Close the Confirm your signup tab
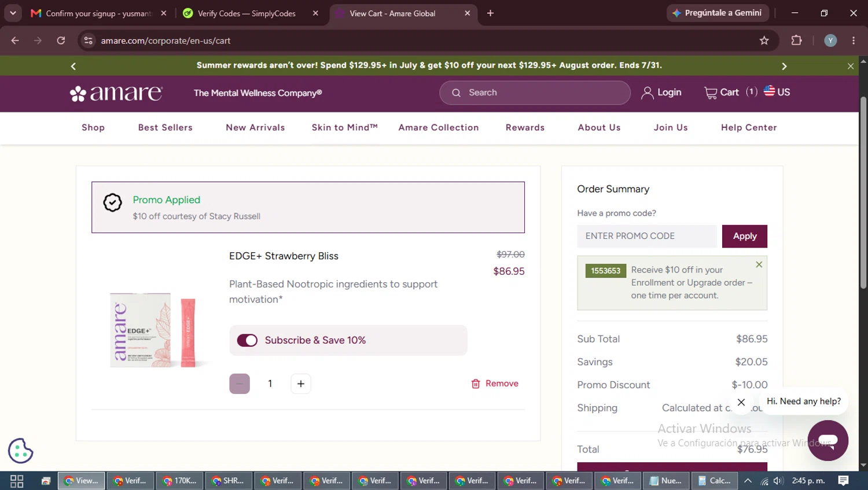The image size is (868, 490). tap(164, 13)
